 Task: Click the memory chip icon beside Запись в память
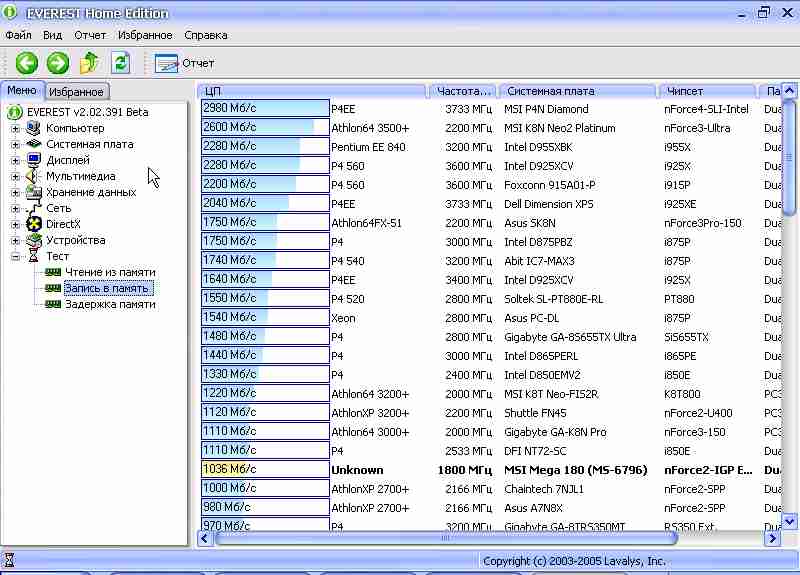(x=53, y=288)
